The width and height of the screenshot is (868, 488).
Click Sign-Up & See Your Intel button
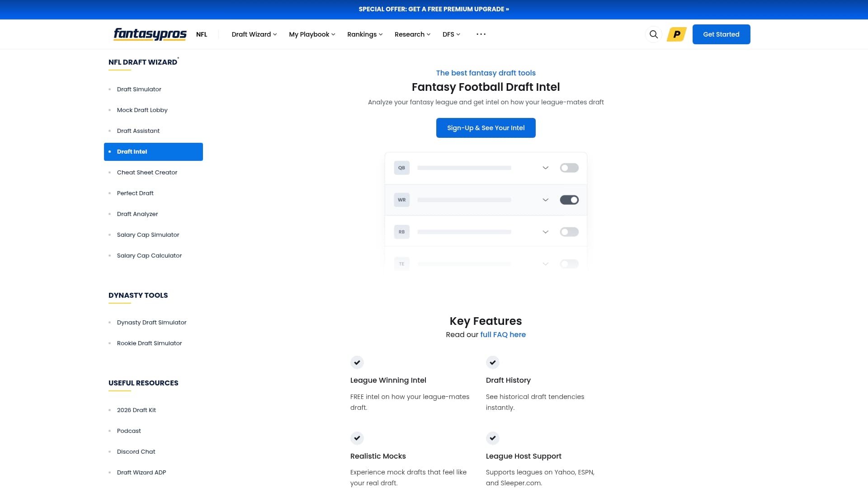[x=486, y=128]
